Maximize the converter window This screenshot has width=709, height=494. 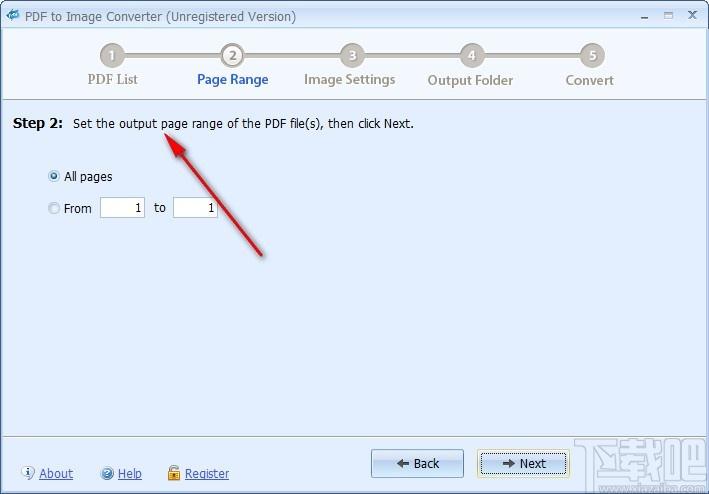tap(668, 16)
